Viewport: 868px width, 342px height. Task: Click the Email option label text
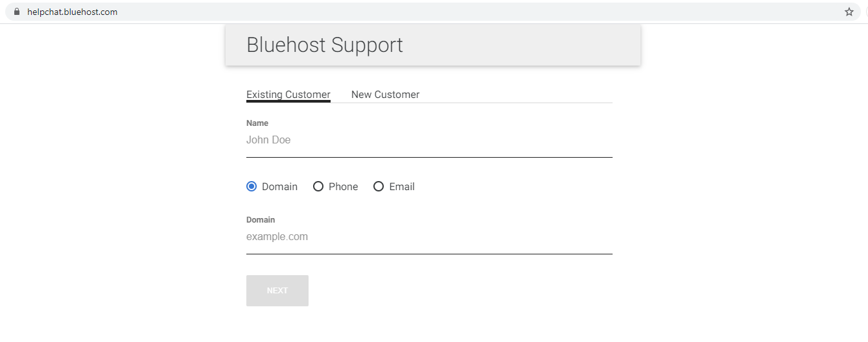click(x=402, y=187)
